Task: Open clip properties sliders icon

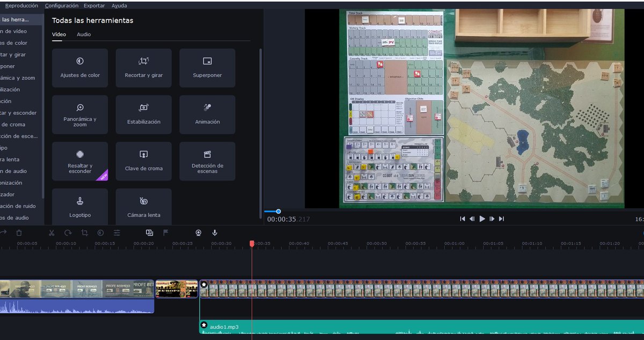Action: point(116,233)
